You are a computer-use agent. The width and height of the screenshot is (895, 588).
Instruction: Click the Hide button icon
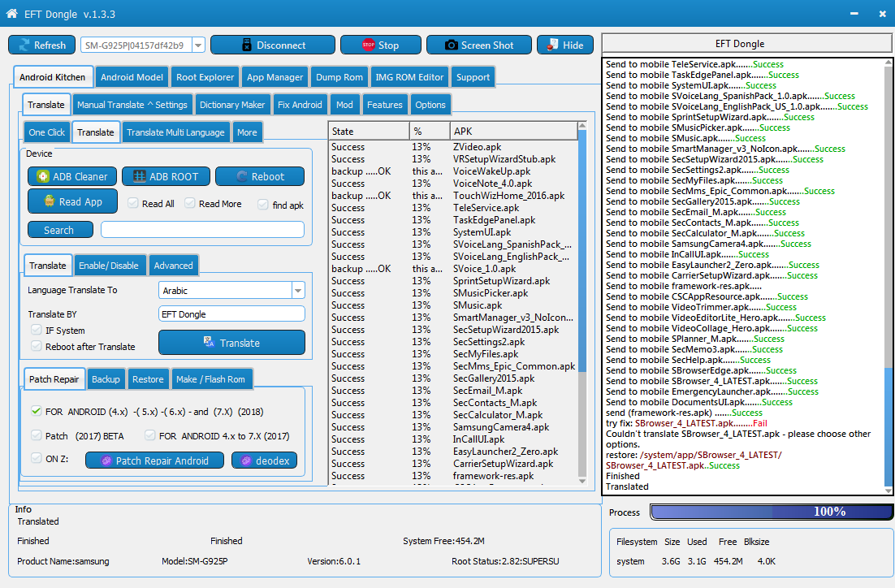click(552, 45)
